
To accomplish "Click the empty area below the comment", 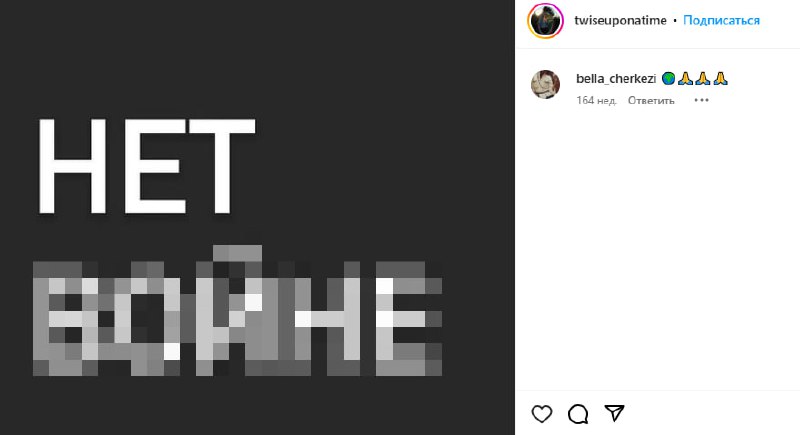I will 657,250.
